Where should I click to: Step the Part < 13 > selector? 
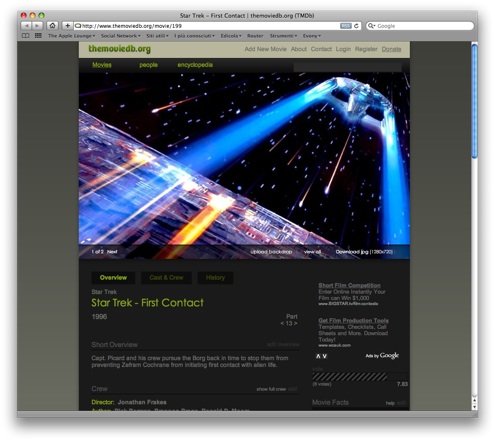point(289,323)
